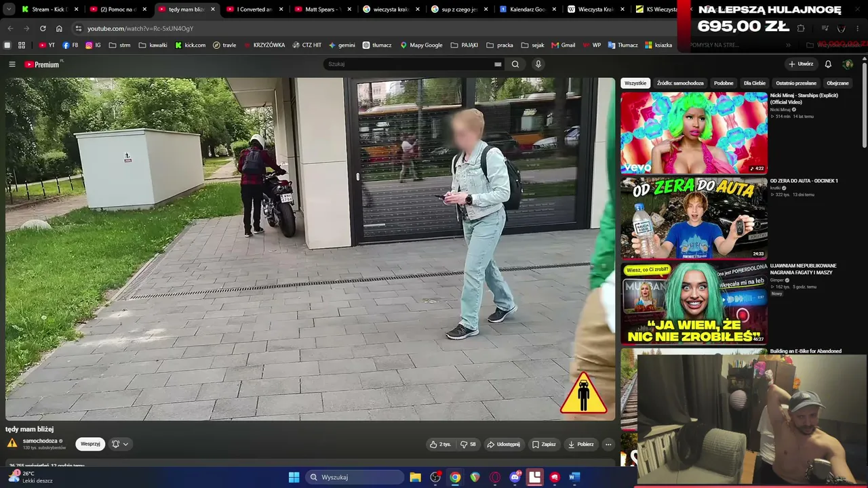Open the apps grid in bookmarks bar

click(22, 45)
